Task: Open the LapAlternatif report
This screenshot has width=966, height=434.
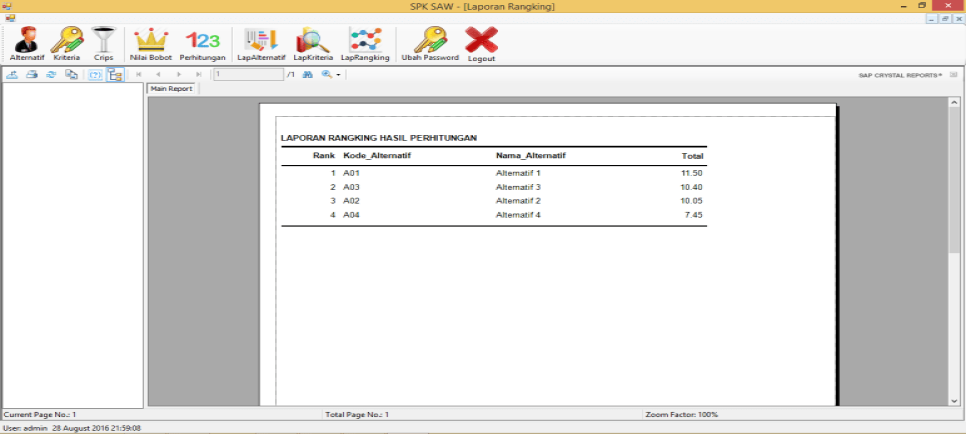Action: (261, 44)
